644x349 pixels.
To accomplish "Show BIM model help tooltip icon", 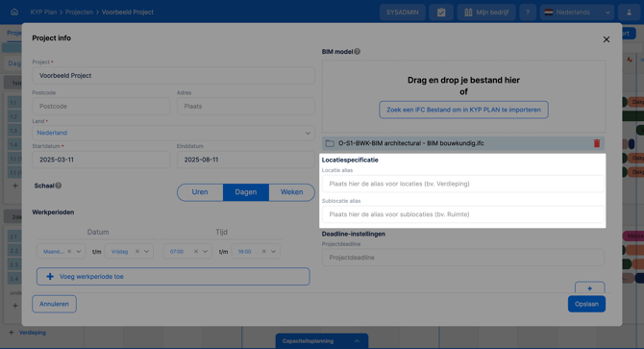I will click(358, 51).
